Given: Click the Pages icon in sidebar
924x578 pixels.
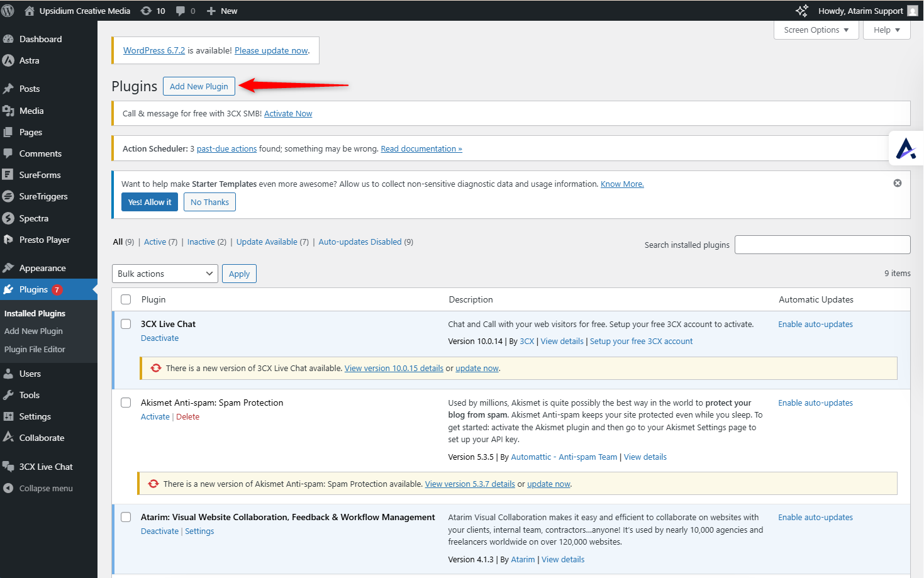Looking at the screenshot, I should tap(8, 132).
